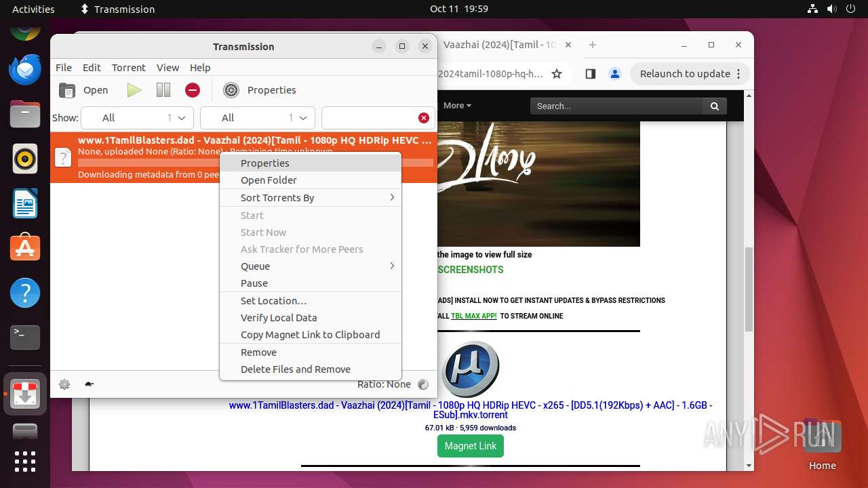Click the green Magnet Link button
The image size is (868, 488).
[471, 446]
